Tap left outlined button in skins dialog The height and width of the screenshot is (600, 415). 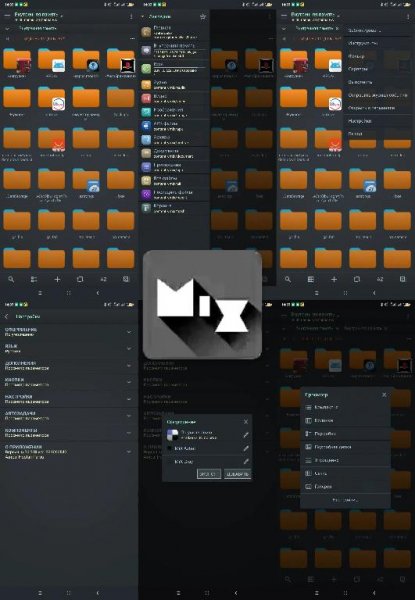tap(208, 474)
